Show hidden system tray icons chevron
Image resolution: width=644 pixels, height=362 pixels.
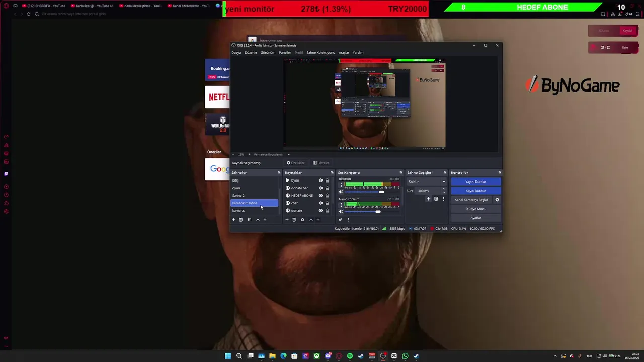[x=555, y=356]
